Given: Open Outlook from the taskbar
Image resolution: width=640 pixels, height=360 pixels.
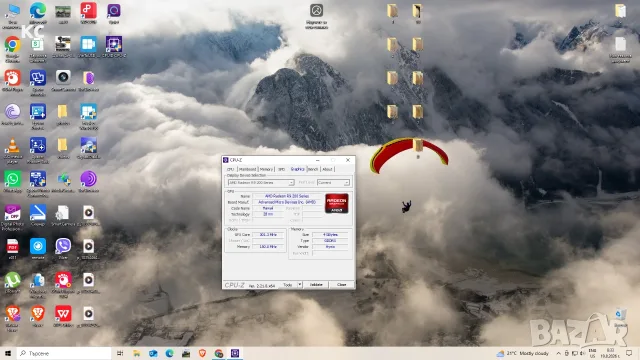Looking at the screenshot, I should point(153,353).
